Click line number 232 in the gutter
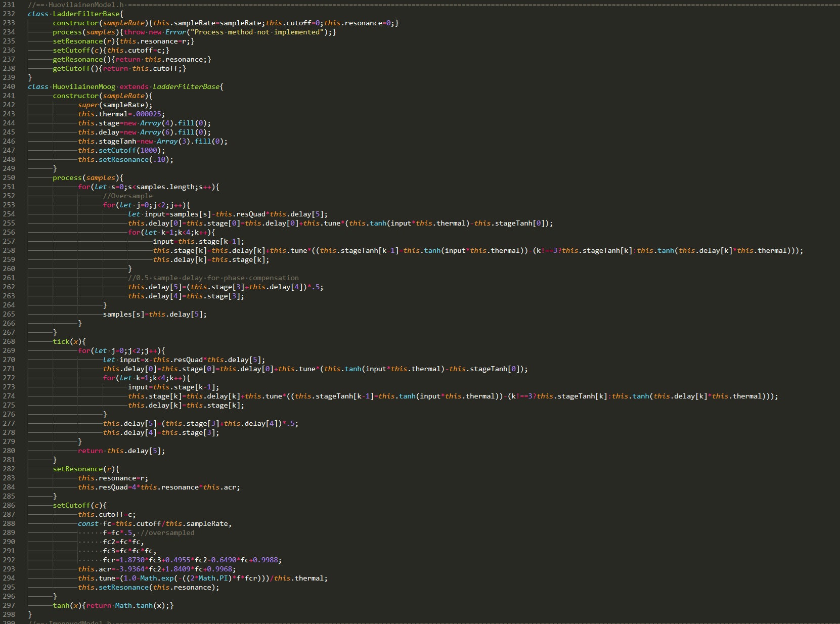This screenshot has width=840, height=624. click(x=9, y=14)
